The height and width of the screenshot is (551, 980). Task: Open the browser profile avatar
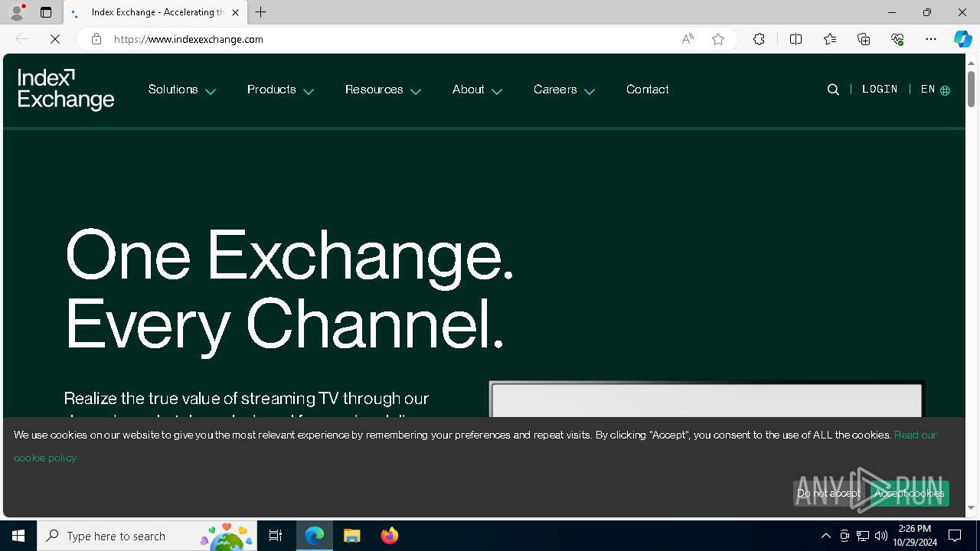pyautogui.click(x=17, y=12)
